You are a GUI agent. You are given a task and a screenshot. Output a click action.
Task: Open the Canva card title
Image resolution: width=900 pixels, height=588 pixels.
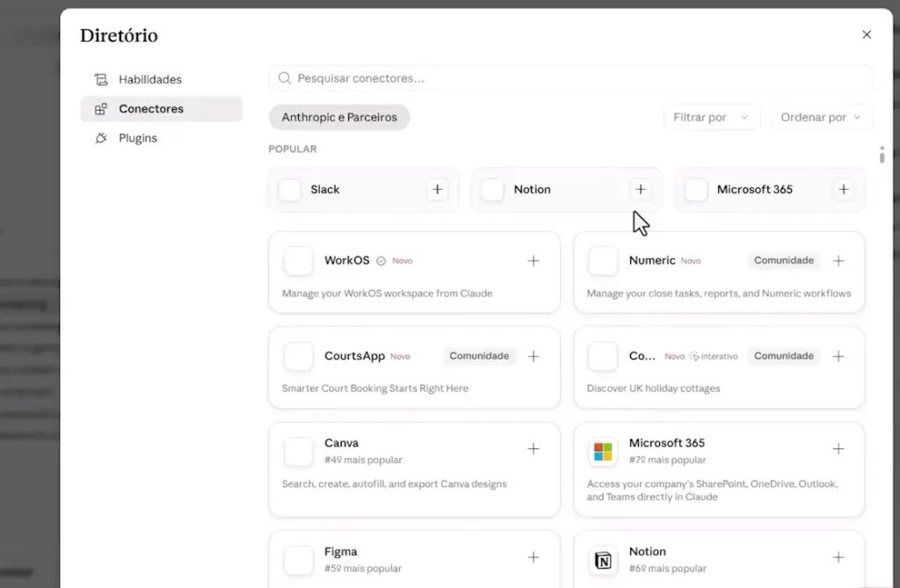coord(342,443)
